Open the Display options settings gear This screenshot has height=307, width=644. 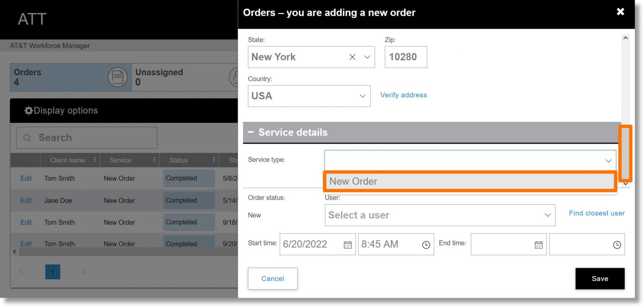[x=28, y=110]
